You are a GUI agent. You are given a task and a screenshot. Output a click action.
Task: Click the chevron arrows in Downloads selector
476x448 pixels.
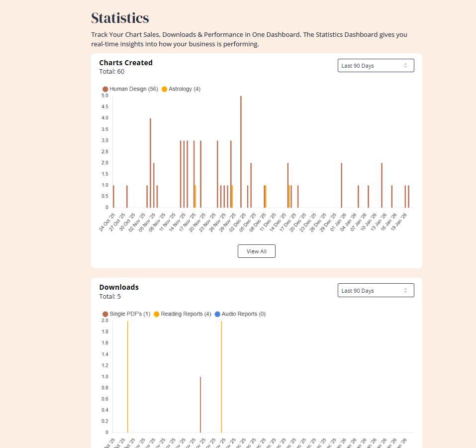click(x=405, y=291)
